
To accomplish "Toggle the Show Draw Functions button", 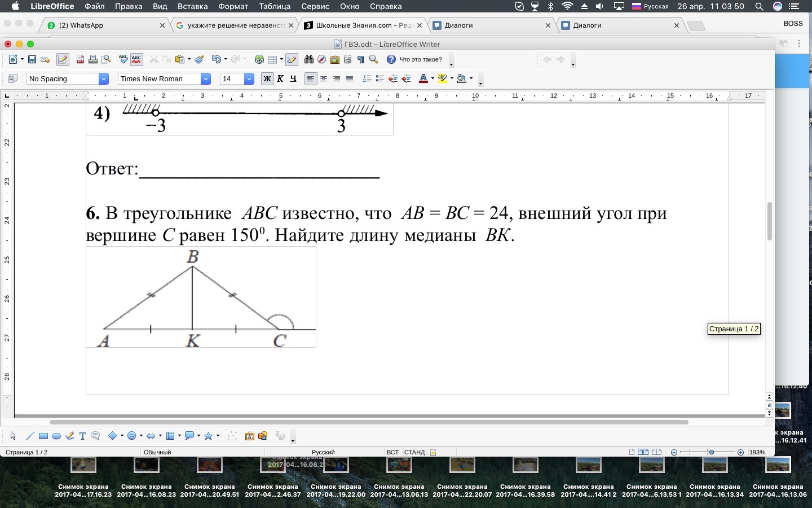I will coord(292,59).
